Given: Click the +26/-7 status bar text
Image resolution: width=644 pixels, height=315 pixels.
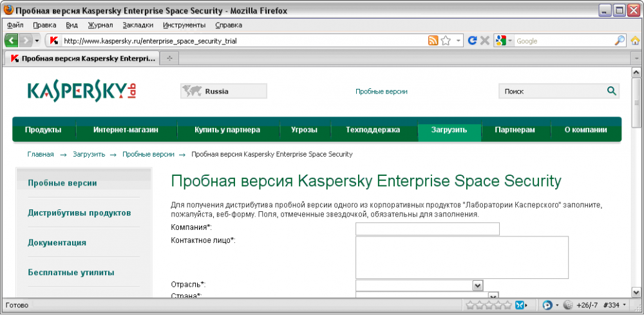Looking at the screenshot, I should pos(587,305).
